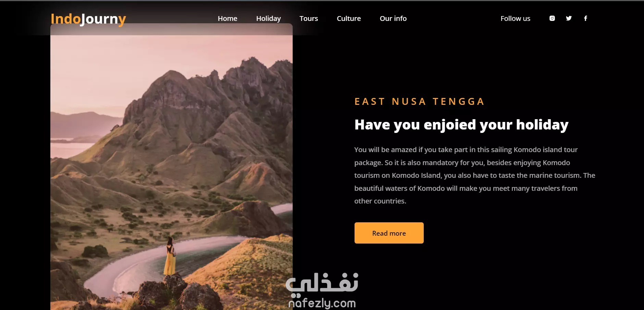Viewport: 644px width, 310px height.
Task: Click the Komodo tour description paragraph
Action: point(474,175)
